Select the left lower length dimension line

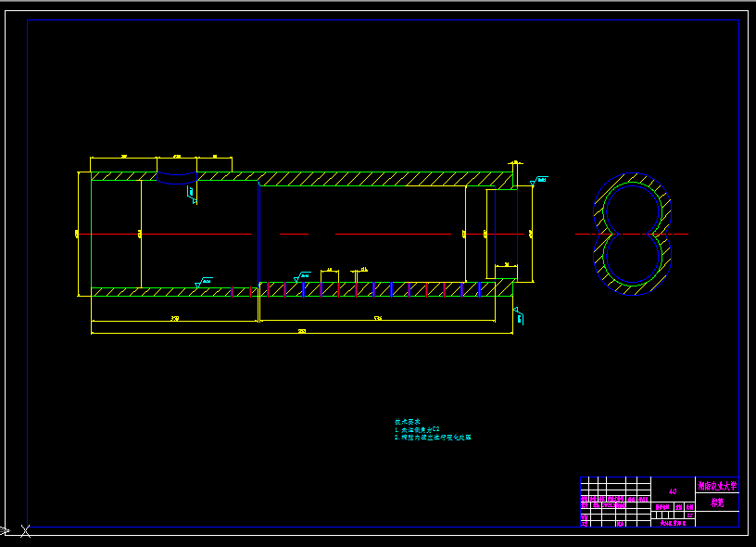(174, 321)
